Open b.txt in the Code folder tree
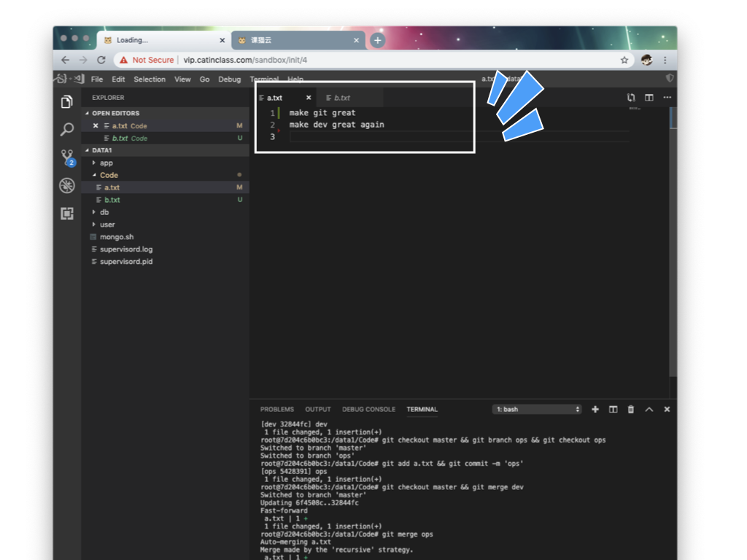The height and width of the screenshot is (560, 747). click(165, 200)
